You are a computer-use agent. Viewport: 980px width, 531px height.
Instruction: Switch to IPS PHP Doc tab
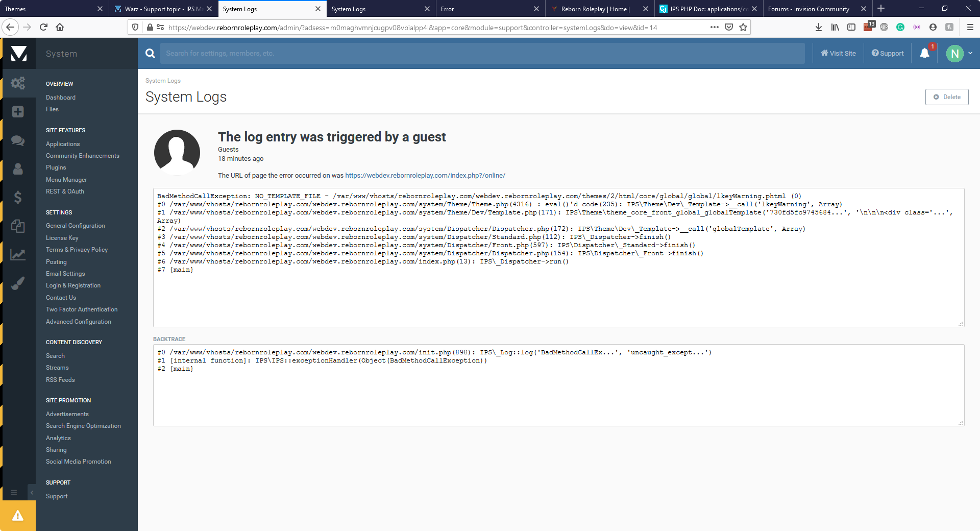coord(708,9)
